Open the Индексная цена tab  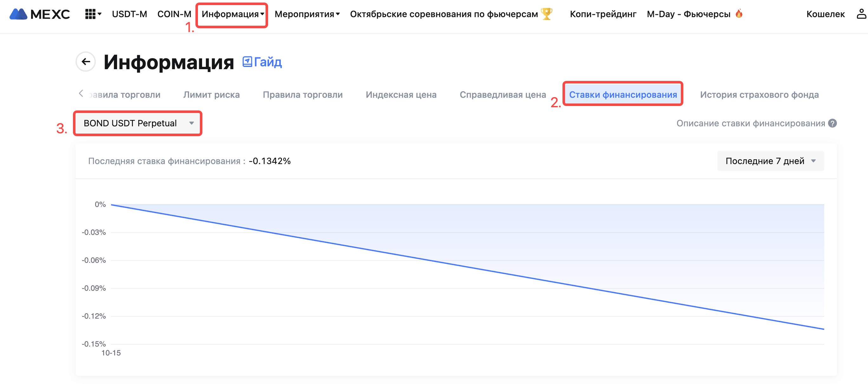click(401, 95)
